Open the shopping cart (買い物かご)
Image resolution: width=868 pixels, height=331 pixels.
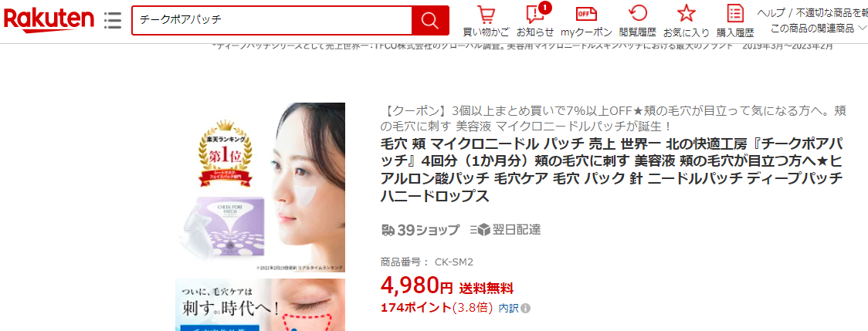pos(486,21)
